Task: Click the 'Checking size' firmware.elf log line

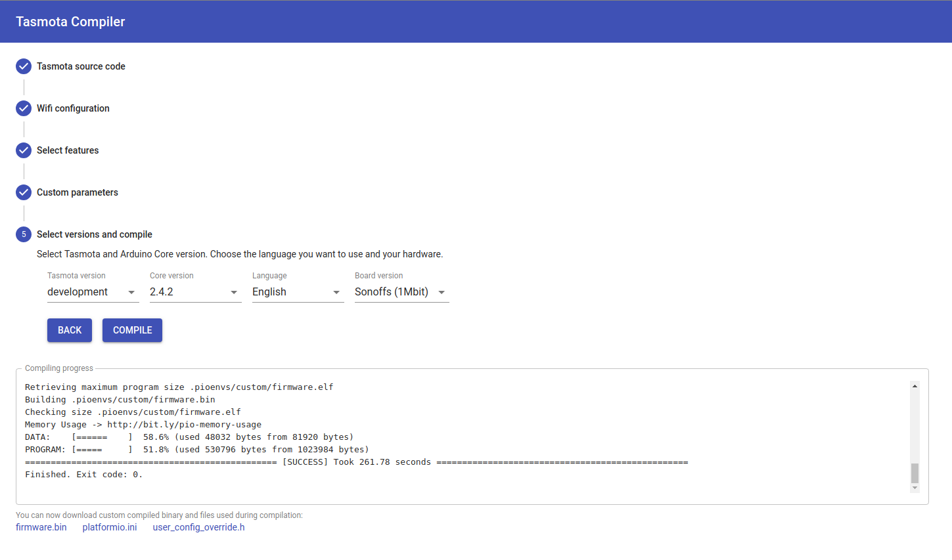Action: [x=133, y=412]
